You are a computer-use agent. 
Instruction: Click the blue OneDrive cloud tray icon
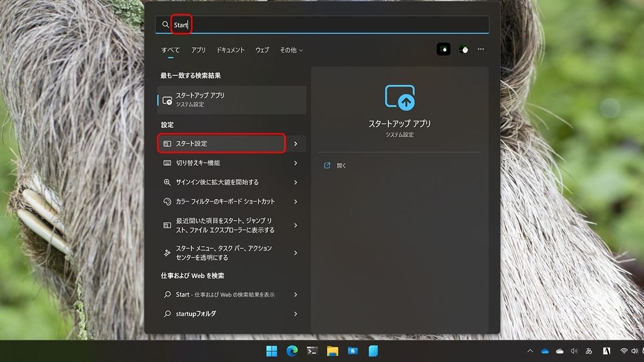click(x=545, y=351)
